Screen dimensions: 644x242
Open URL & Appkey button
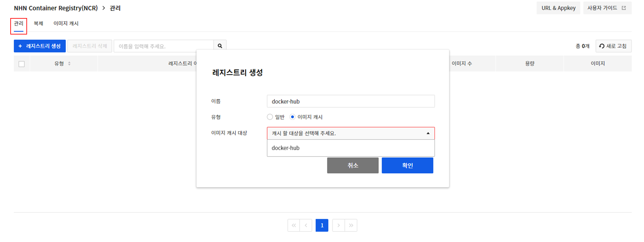558,8
